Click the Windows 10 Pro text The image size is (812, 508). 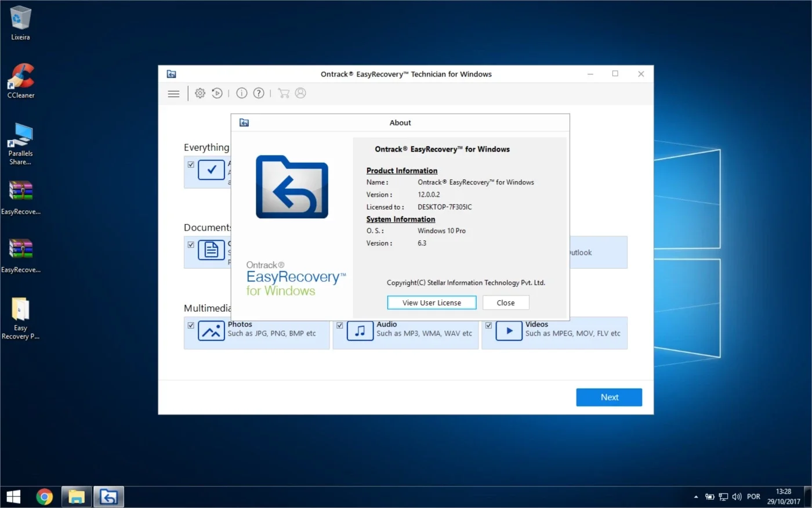pos(442,231)
